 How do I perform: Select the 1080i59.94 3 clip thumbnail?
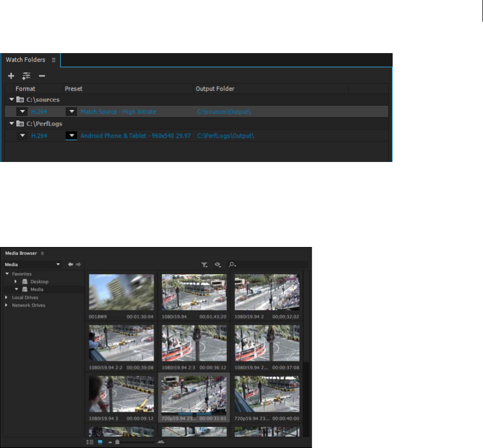point(121,394)
